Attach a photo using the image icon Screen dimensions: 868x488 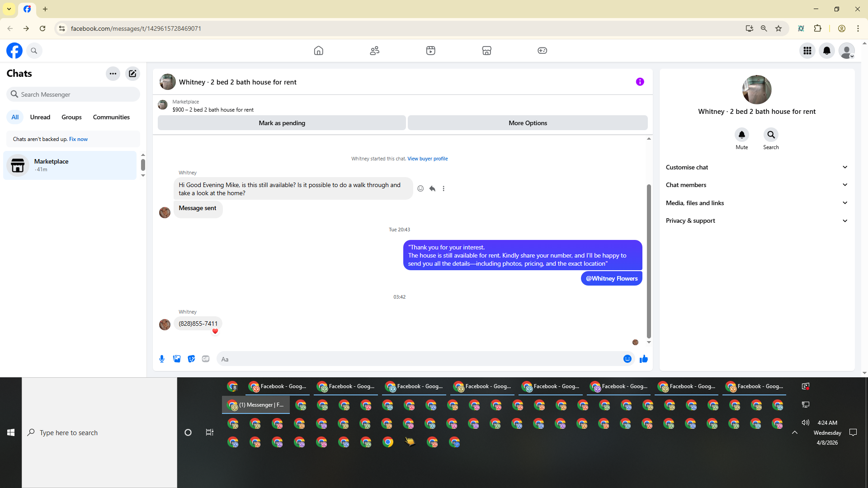coord(177,359)
